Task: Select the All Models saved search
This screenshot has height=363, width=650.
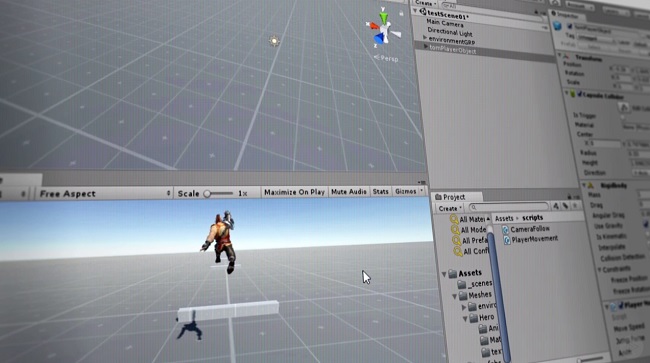Action: (x=469, y=230)
